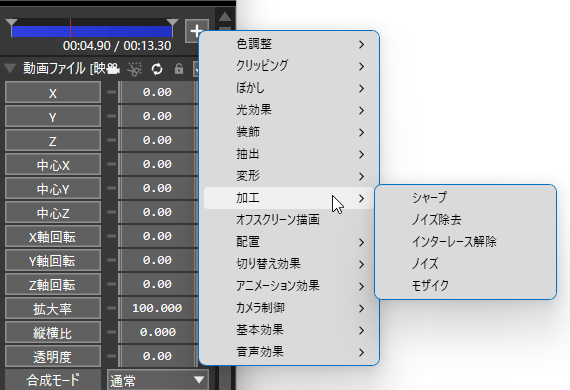Select ノイズ in the submenu

click(x=466, y=264)
